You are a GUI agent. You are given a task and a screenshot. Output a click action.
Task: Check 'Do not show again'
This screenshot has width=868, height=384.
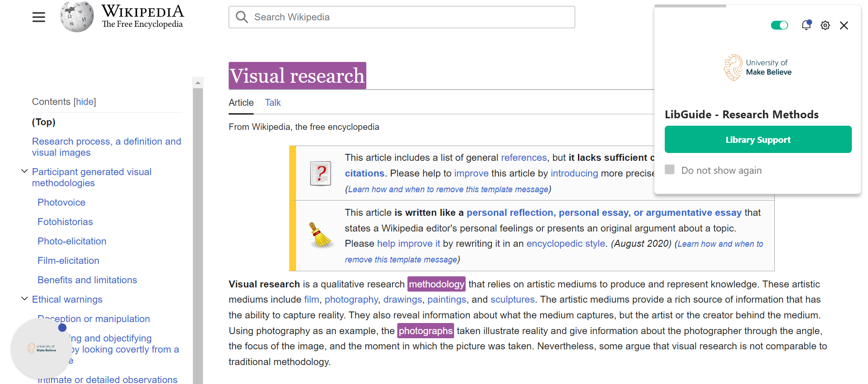pos(670,170)
